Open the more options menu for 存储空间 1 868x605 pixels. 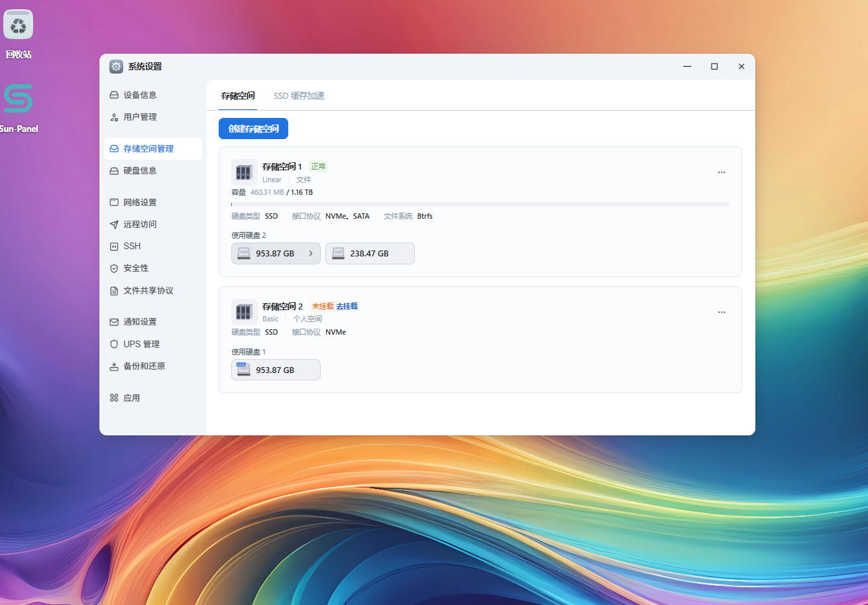point(722,172)
